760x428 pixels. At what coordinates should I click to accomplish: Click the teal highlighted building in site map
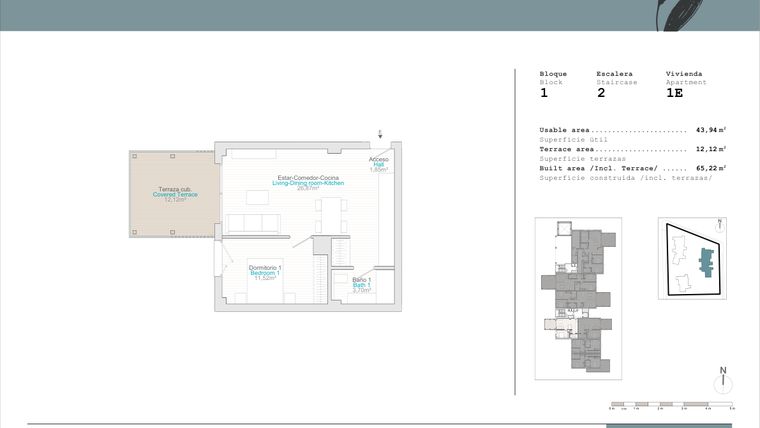[707, 262]
